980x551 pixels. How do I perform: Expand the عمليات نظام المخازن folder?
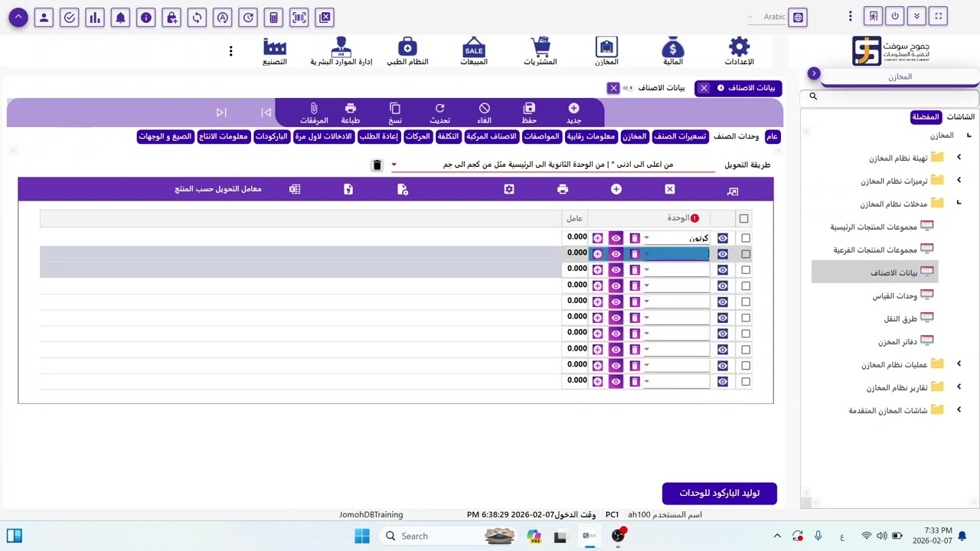pos(959,364)
